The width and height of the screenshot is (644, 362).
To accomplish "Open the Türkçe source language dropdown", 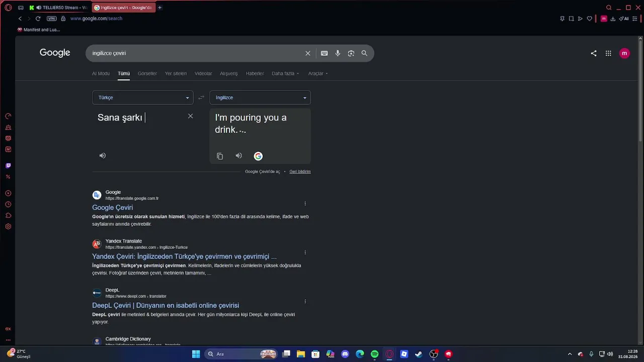I will [x=143, y=98].
